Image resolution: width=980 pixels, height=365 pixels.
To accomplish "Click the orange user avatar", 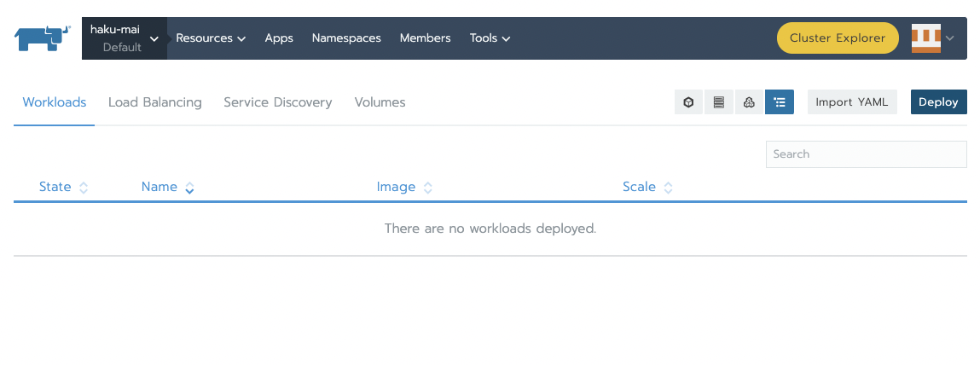I will pyautogui.click(x=926, y=38).
